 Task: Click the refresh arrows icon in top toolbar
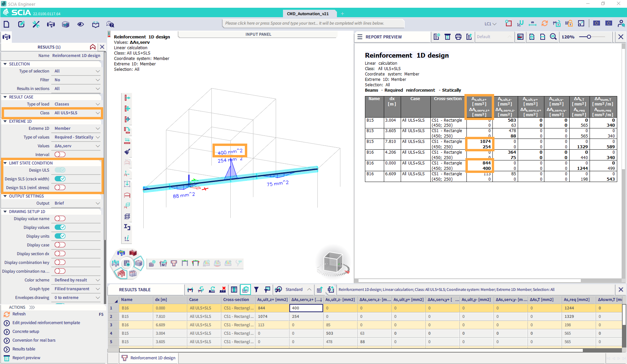[x=544, y=23]
